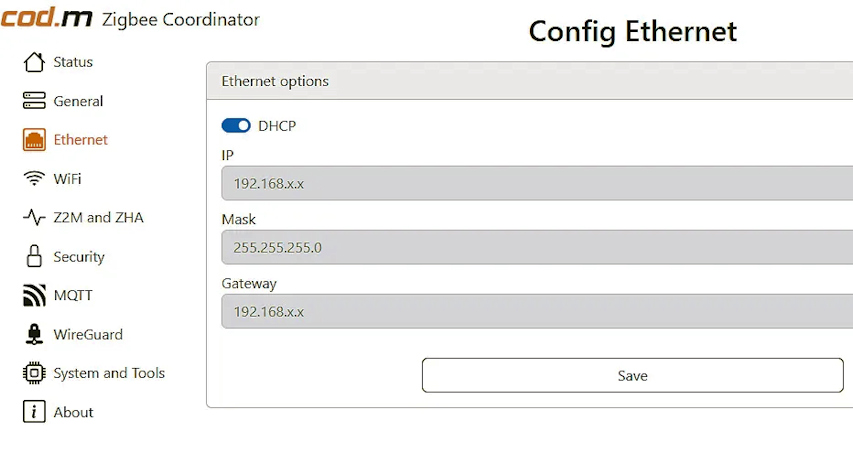Image resolution: width=853 pixels, height=464 pixels.
Task: Select the Security menu label
Action: pyautogui.click(x=79, y=257)
